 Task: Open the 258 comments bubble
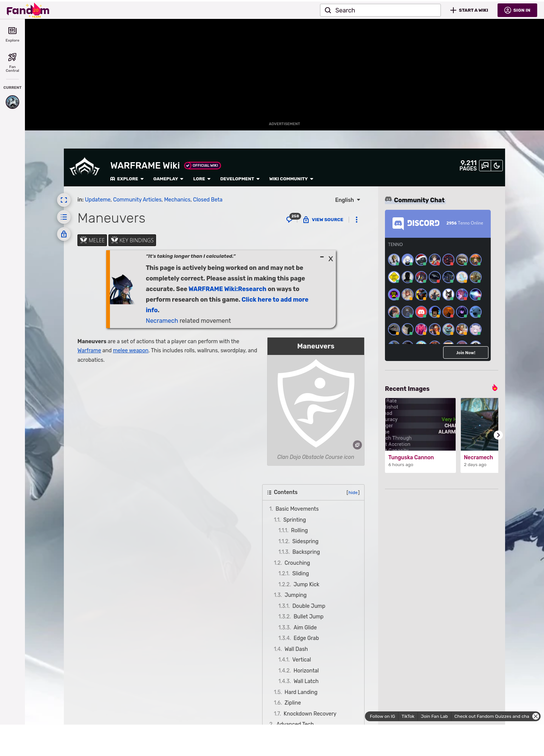coord(293,218)
